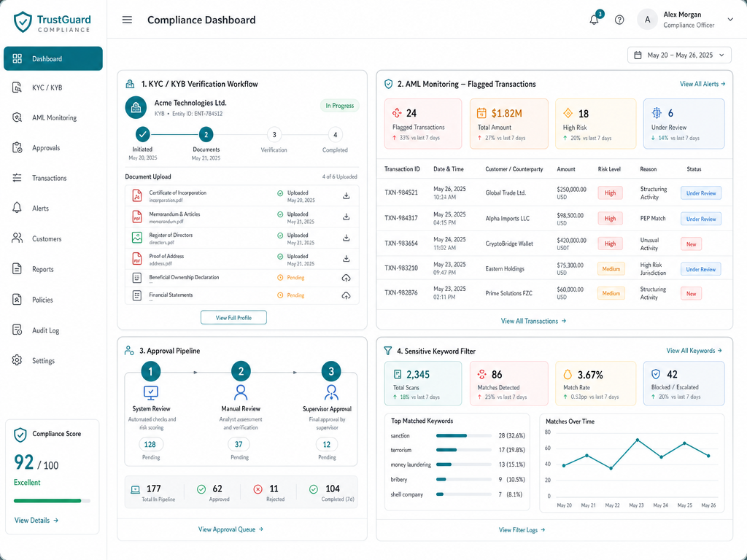
Task: Select workflow step 4 Completed
Action: tap(336, 135)
